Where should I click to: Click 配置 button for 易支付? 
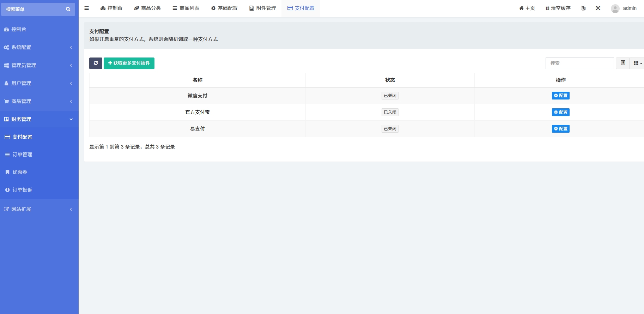point(561,129)
